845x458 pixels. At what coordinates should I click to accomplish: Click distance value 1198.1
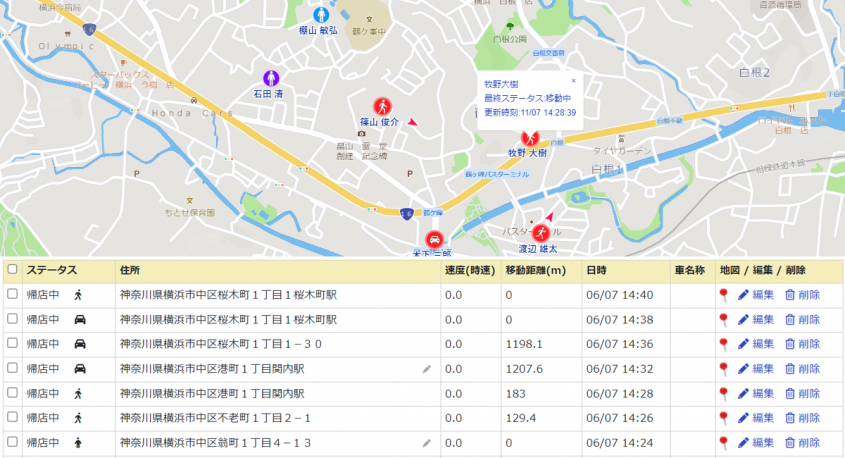(x=524, y=344)
